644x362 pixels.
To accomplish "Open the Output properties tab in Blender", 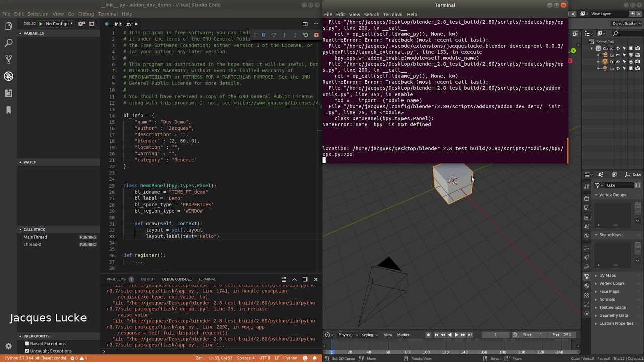I will coord(587,208).
